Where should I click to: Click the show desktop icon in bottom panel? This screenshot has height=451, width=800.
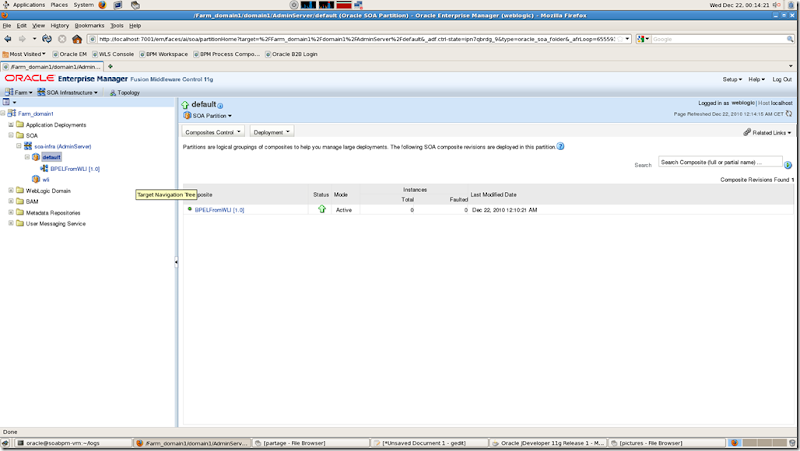tap(5, 443)
